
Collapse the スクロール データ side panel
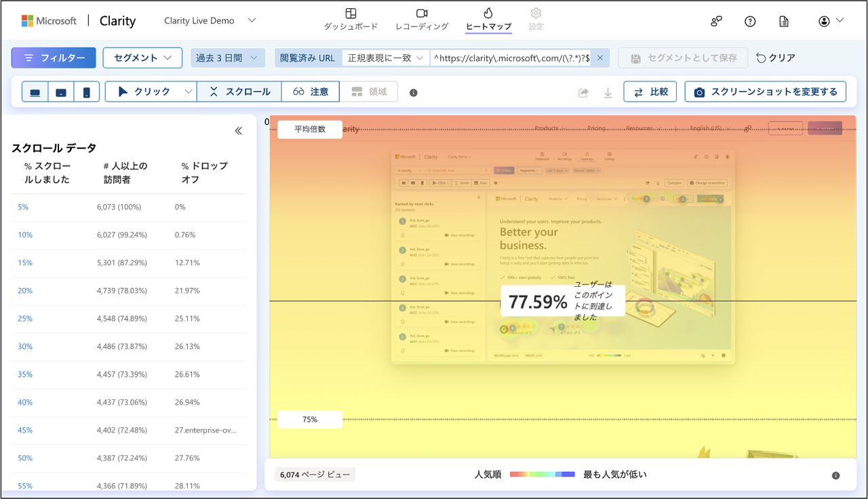(238, 131)
